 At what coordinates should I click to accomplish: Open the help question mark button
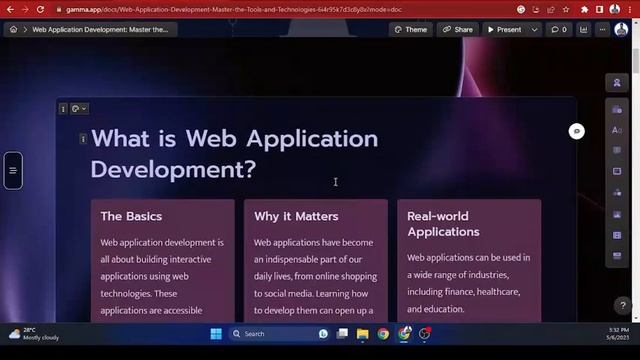pos(622,305)
